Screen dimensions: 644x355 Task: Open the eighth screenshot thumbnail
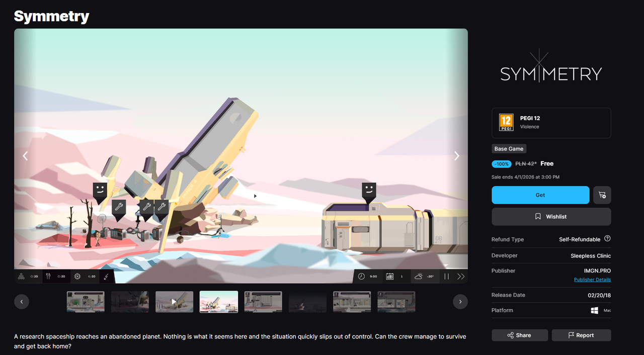396,302
